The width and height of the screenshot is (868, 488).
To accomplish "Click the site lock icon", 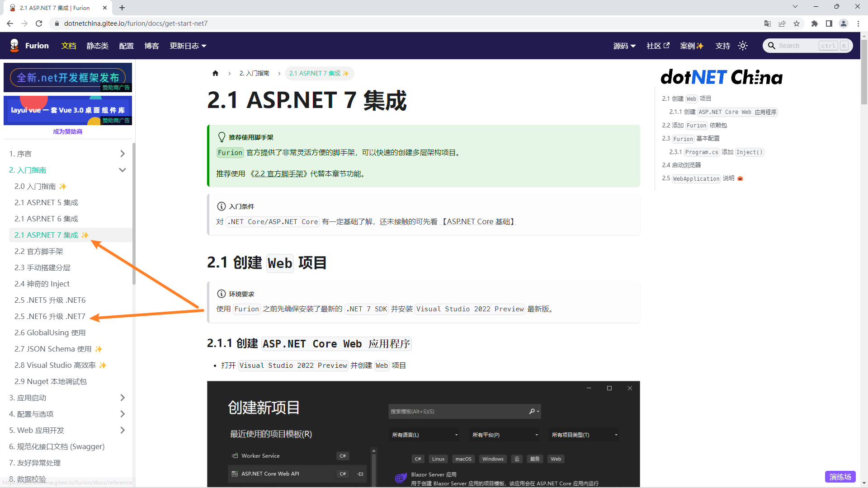I will [57, 23].
